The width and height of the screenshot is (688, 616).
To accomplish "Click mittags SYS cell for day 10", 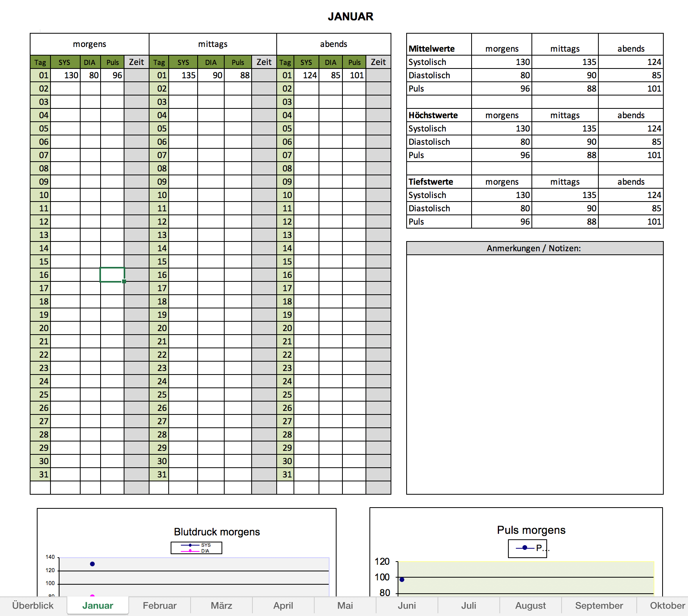I will click(183, 195).
